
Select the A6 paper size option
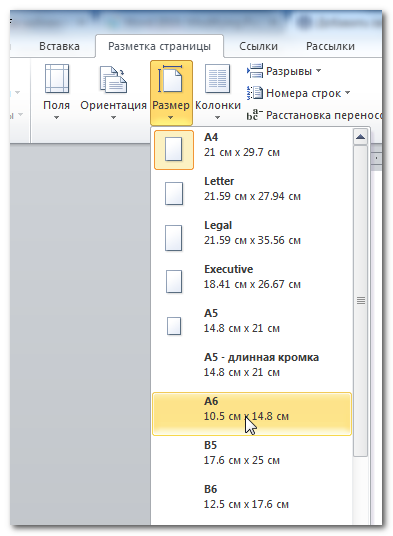click(x=252, y=414)
